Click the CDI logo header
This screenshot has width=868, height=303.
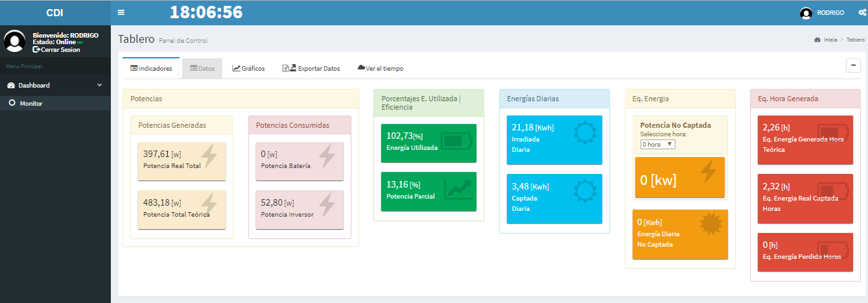click(55, 12)
